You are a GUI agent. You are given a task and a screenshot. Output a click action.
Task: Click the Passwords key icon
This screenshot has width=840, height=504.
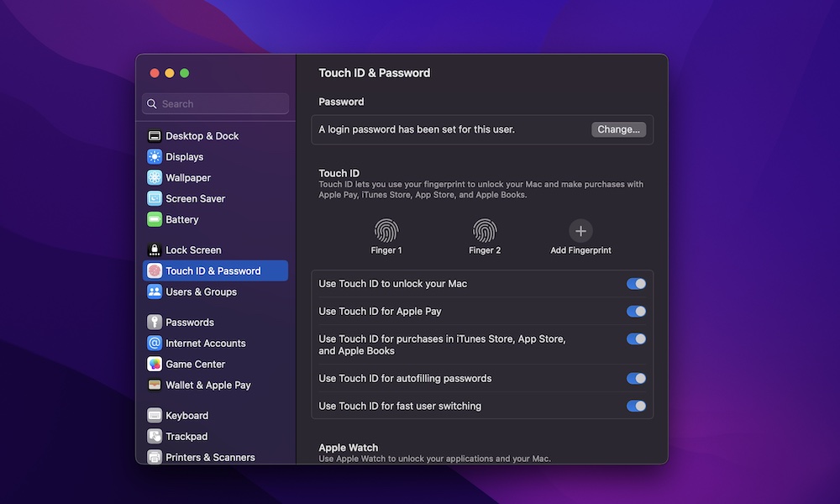coord(155,323)
